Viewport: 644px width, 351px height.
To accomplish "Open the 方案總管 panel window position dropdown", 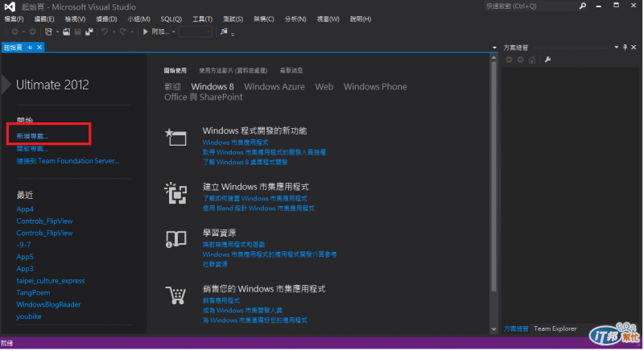I will coord(617,47).
